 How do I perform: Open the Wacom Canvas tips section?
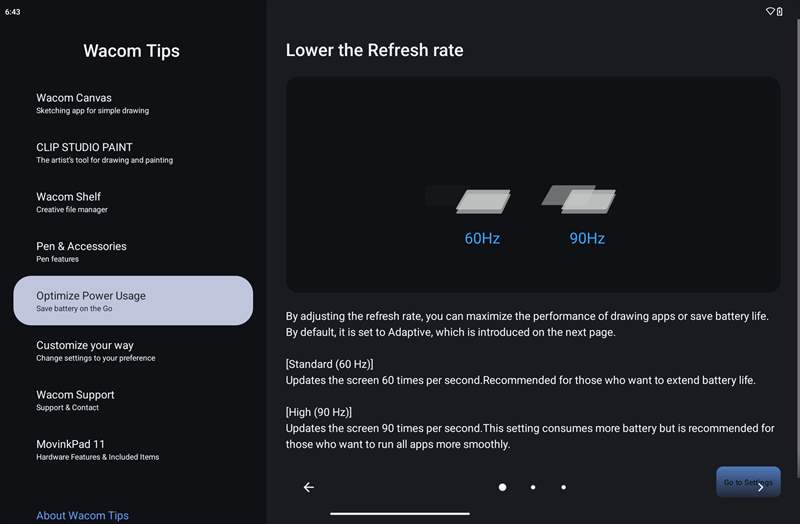(x=133, y=103)
